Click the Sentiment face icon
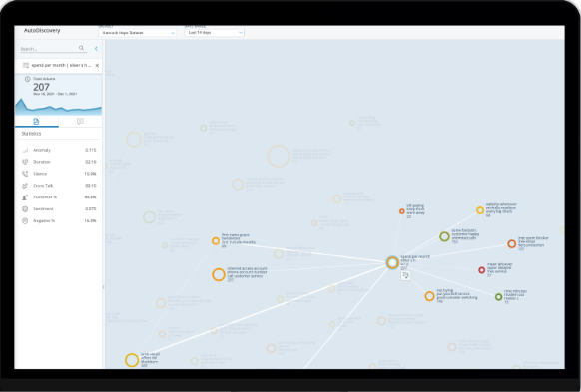 pos(25,209)
